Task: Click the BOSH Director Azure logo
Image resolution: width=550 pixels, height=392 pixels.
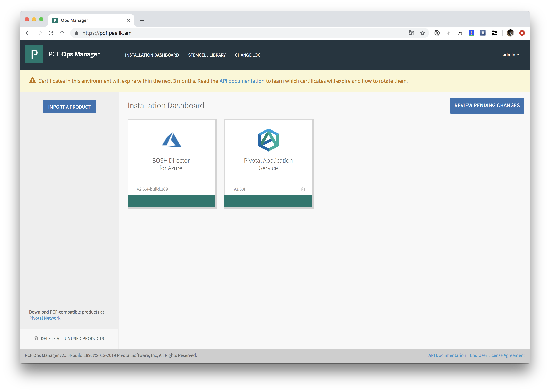Action: tap(171, 140)
